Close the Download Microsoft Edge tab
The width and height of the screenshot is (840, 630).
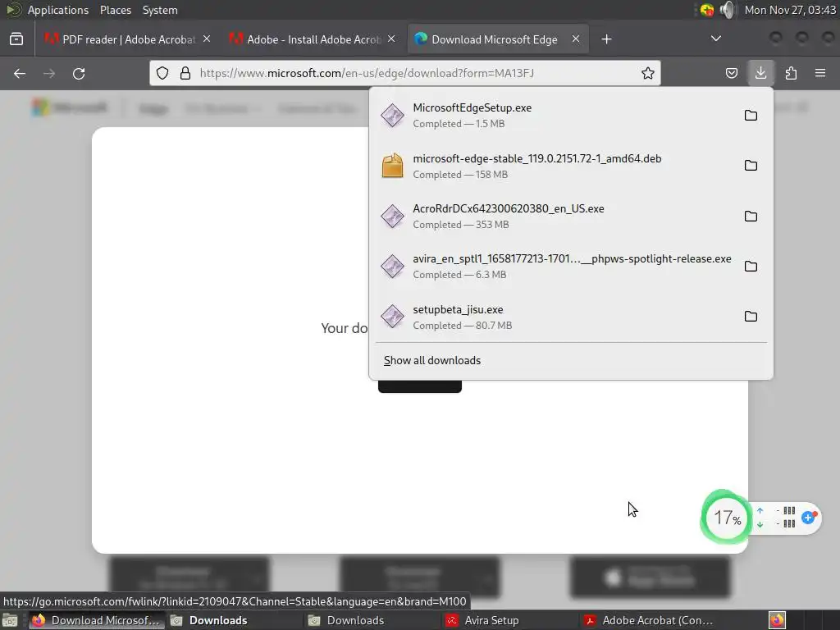[x=575, y=39]
